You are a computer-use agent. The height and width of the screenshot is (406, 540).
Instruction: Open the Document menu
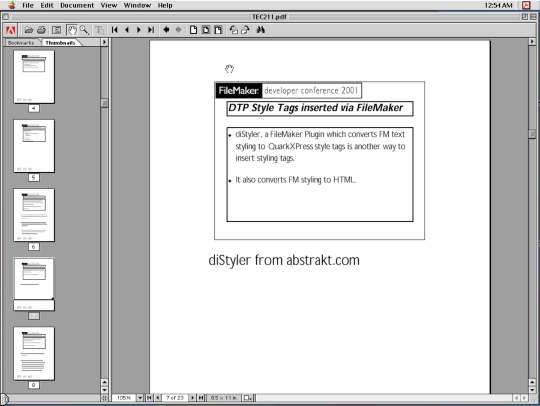(x=77, y=5)
